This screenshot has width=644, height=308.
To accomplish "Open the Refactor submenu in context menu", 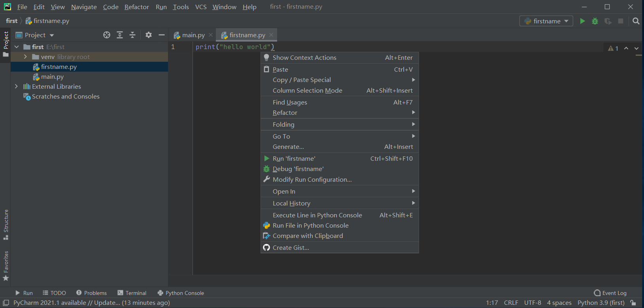I will click(x=340, y=113).
